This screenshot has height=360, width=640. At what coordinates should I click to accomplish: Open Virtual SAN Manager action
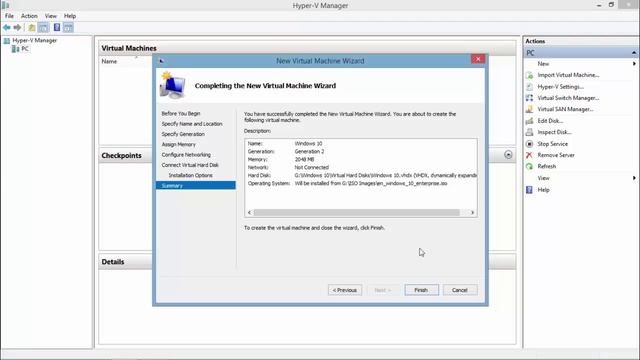point(565,109)
